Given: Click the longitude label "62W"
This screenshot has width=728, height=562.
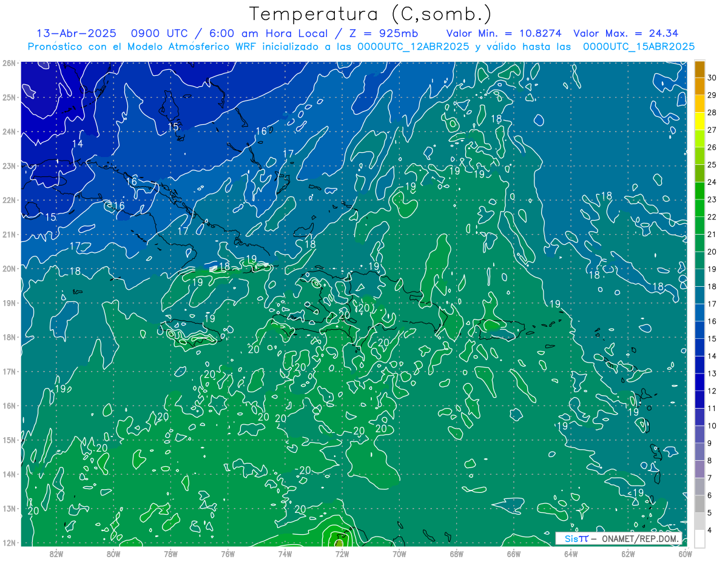Looking at the screenshot, I should (628, 554).
